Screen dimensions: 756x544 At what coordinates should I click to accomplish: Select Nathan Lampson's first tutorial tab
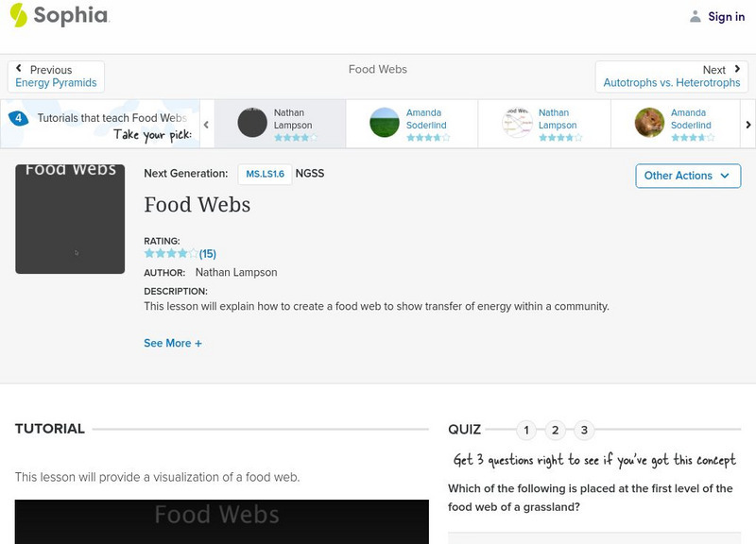tap(280, 124)
